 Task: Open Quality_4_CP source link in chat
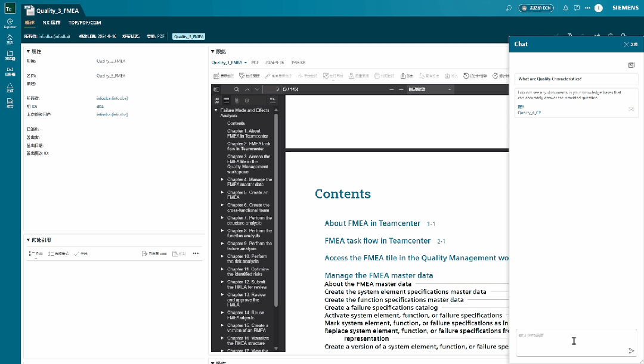[x=529, y=113]
